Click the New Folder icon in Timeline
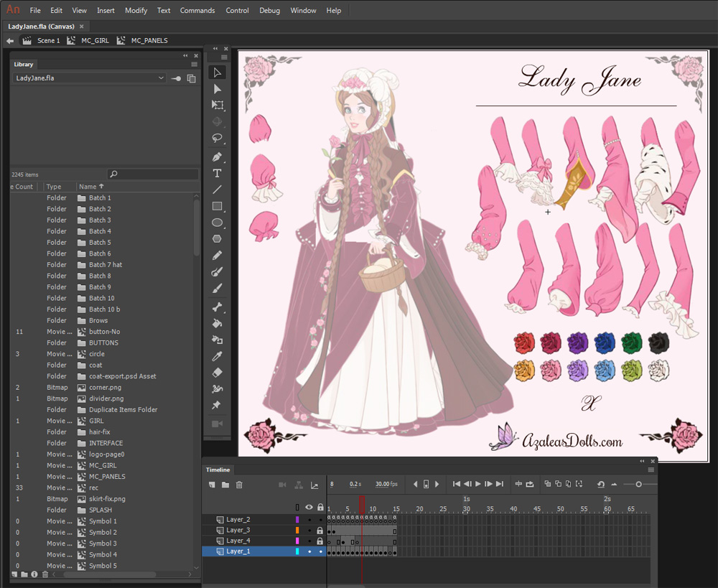The height and width of the screenshot is (588, 718). click(x=225, y=485)
